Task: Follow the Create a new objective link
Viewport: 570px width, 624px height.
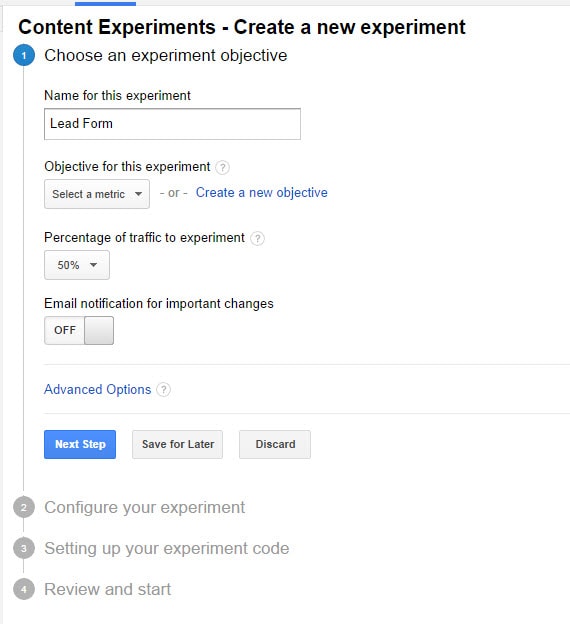Action: pos(262,193)
